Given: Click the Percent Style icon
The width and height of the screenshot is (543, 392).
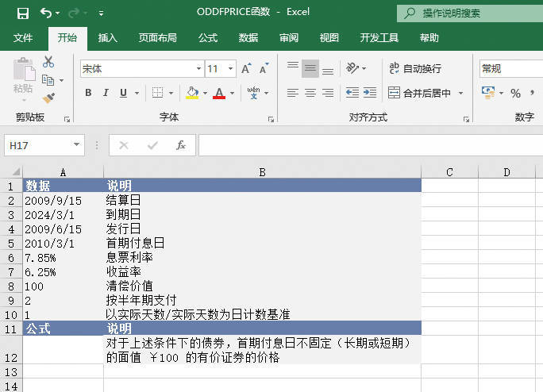Looking at the screenshot, I should (x=516, y=93).
